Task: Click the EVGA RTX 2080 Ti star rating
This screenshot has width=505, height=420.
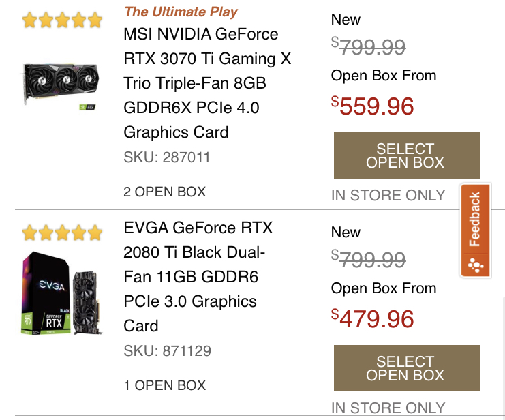Action: point(62,233)
